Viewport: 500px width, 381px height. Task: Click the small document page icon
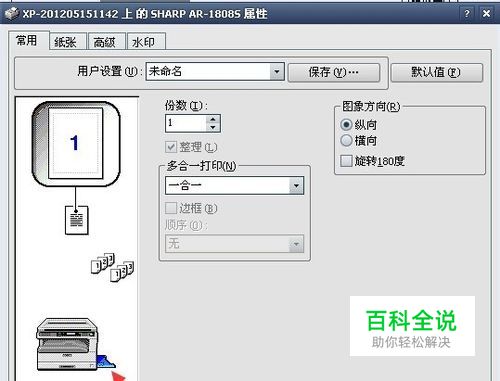click(77, 220)
